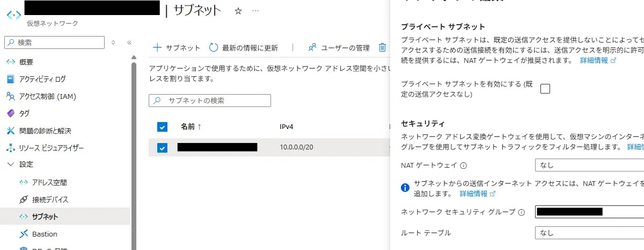Click 最新の情報に更新 refresh button
The height and width of the screenshot is (250, 644).
pyautogui.click(x=243, y=48)
